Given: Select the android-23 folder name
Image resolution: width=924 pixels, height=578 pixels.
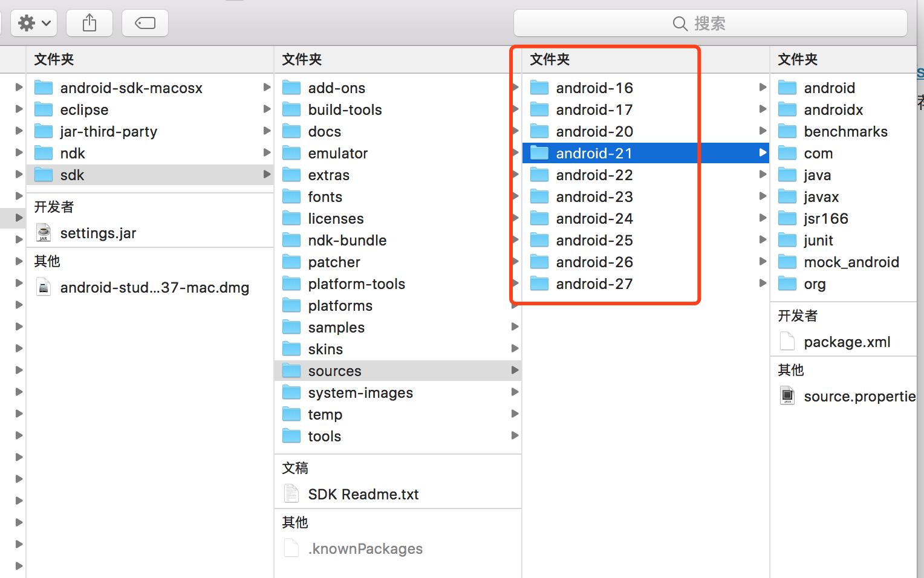Looking at the screenshot, I should [594, 197].
